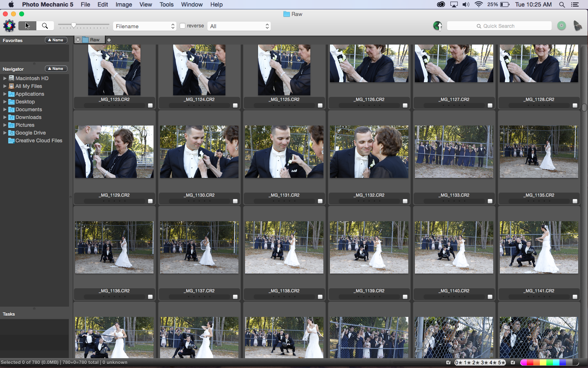
Task: Open the AirPlay display menu bar icon
Action: coord(454,4)
